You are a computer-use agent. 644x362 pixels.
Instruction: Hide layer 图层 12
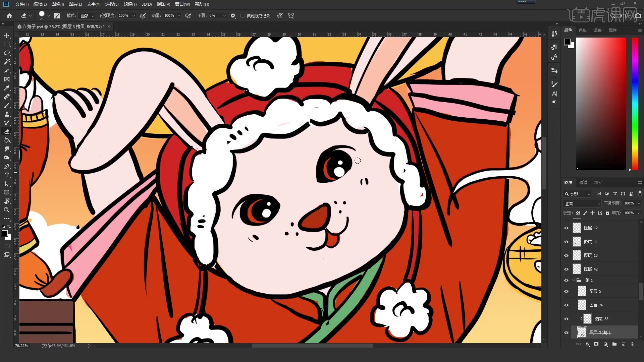pyautogui.click(x=566, y=228)
